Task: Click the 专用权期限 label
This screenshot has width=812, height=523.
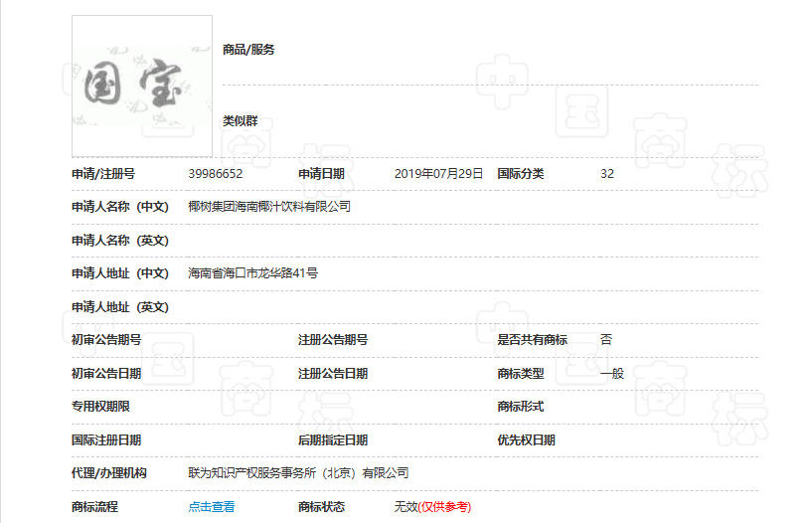Action: [100, 407]
